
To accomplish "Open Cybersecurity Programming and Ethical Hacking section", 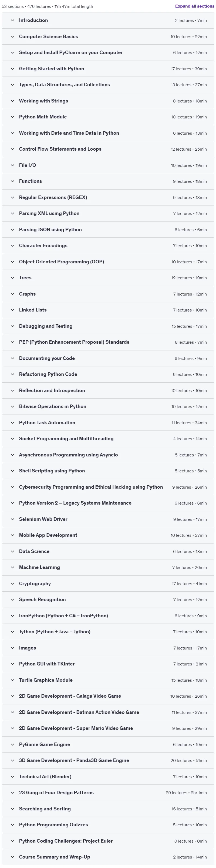I will [x=108, y=487].
